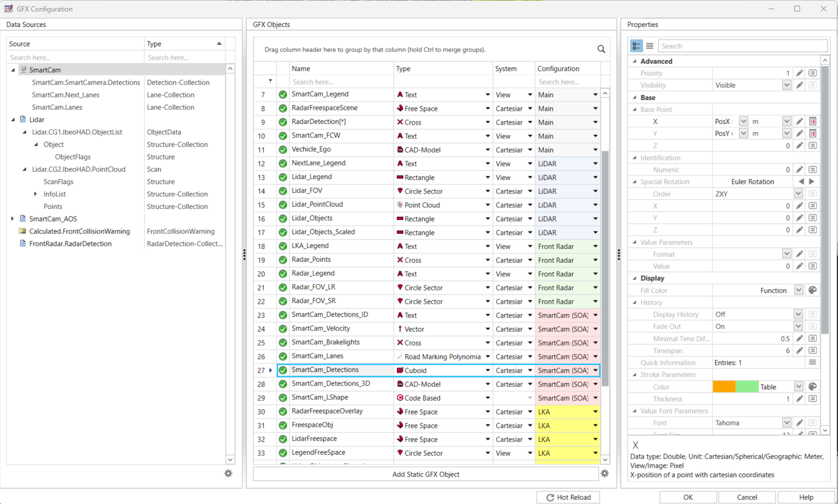Expand the SmartCam_AOS tree node
The height and width of the screenshot is (504, 838).
13,219
